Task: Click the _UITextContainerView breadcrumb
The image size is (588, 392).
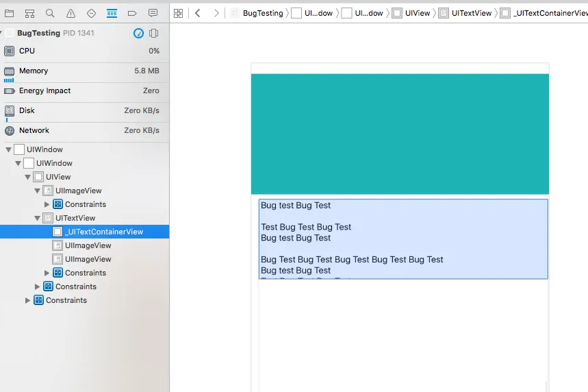Action: (544, 13)
